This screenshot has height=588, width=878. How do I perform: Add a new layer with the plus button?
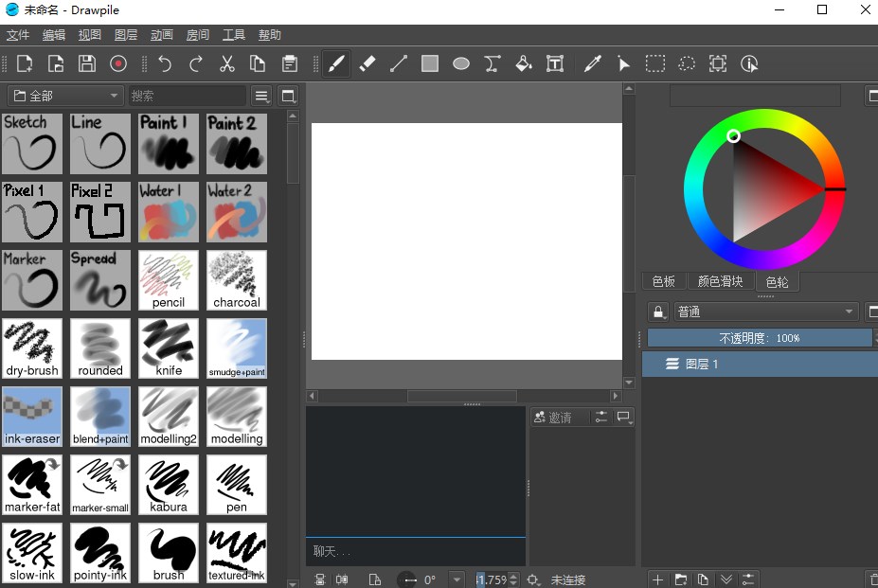657,578
